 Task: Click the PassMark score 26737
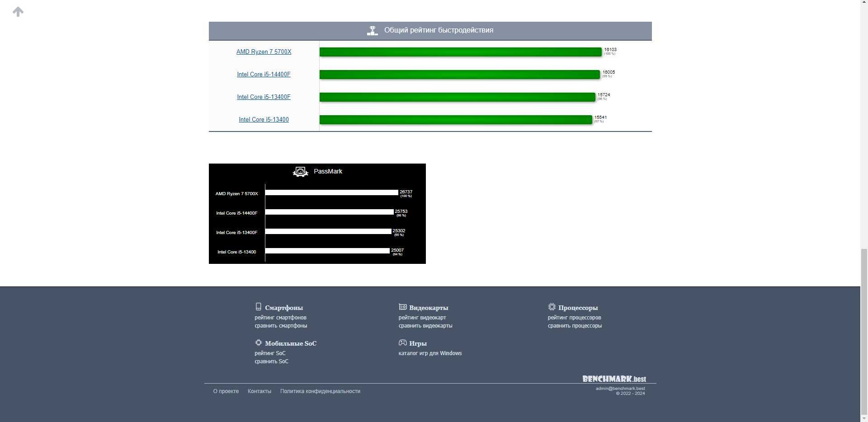pos(406,192)
